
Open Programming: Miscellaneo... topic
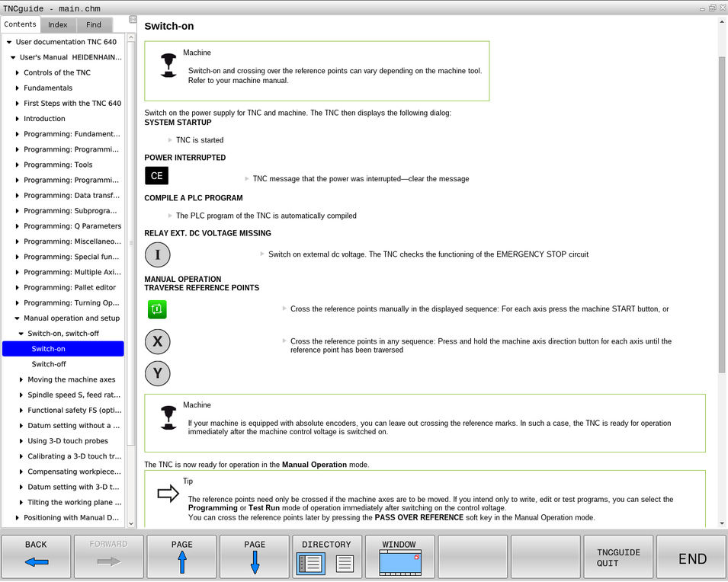coord(72,241)
